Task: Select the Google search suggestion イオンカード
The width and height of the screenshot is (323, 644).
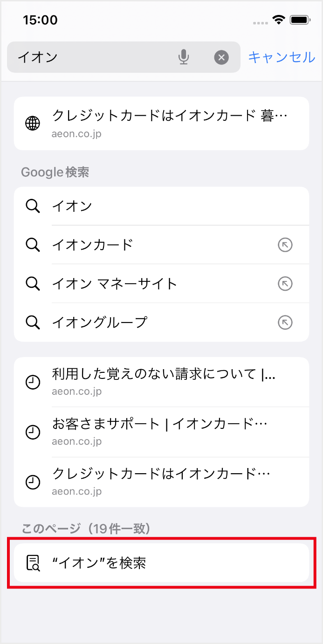Action: (x=140, y=245)
